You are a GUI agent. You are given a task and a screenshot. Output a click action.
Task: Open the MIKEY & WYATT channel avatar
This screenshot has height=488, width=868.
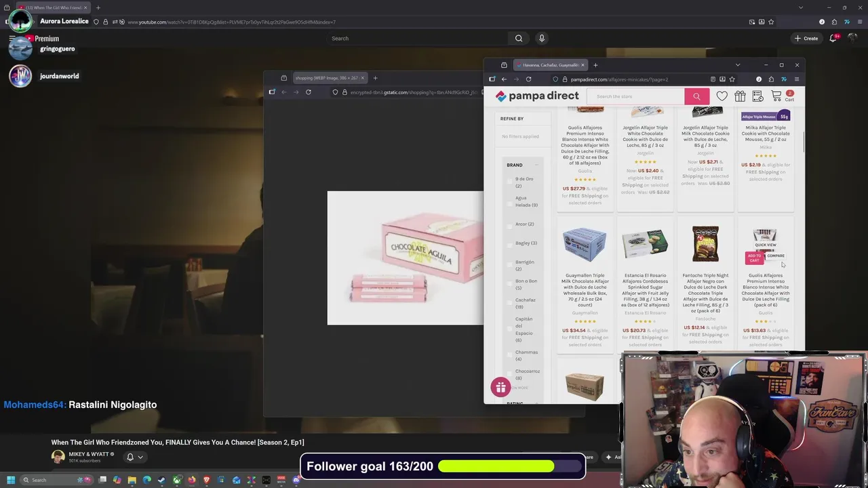pos(58,457)
